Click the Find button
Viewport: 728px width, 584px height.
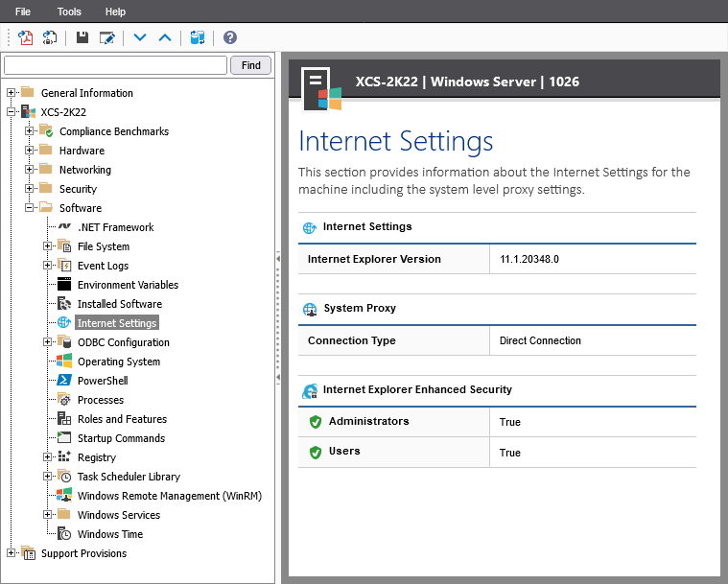point(250,65)
